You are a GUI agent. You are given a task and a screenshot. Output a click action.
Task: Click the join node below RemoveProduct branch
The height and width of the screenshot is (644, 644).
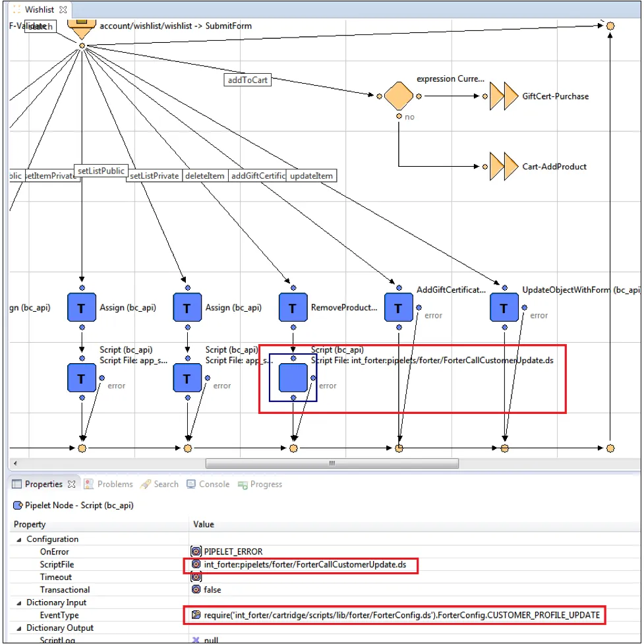click(x=293, y=448)
